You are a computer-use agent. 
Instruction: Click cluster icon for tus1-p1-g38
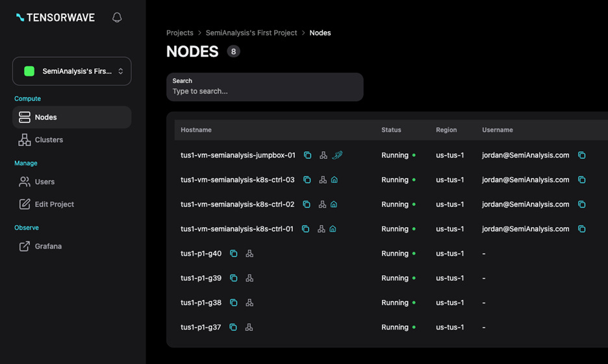coord(249,303)
